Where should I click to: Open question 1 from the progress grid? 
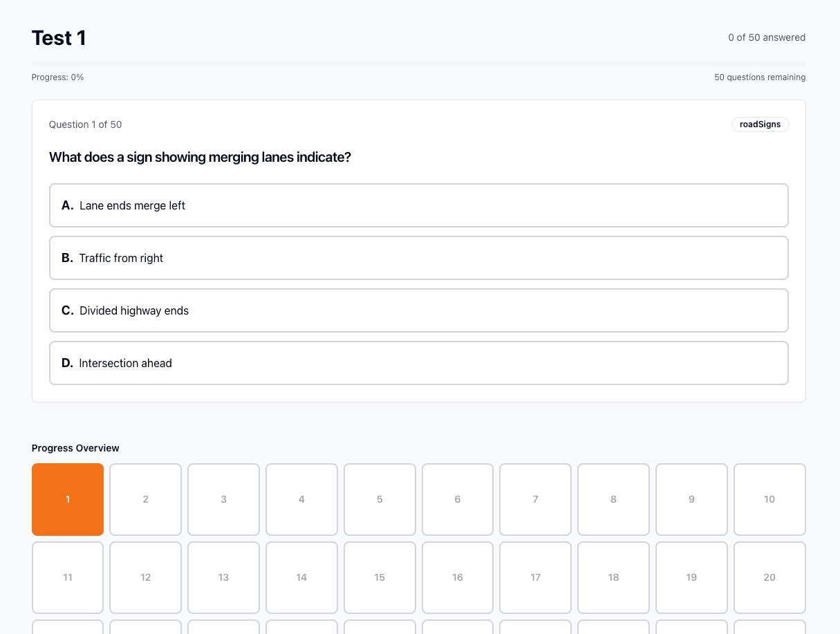67,499
